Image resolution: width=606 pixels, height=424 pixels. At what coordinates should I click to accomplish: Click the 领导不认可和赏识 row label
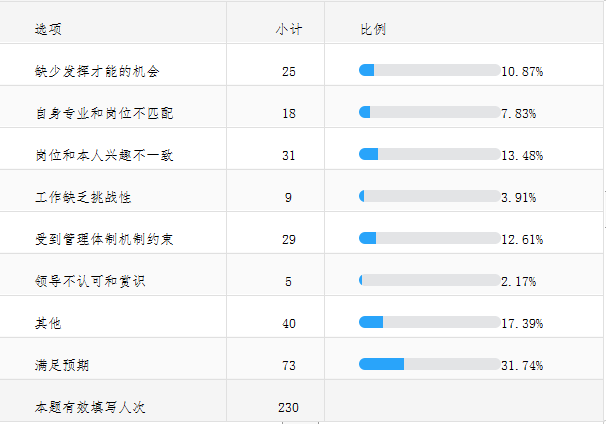coord(89,282)
